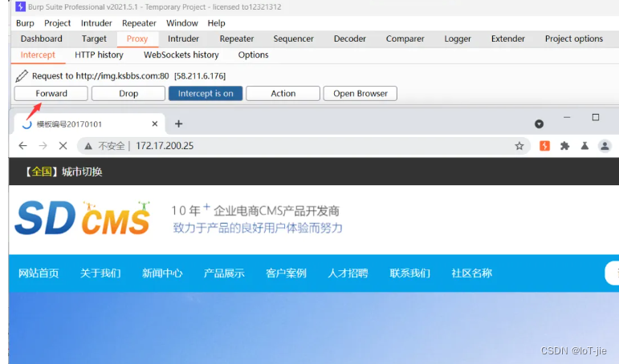619x364 pixels.
Task: Open the Action button menu
Action: (283, 94)
